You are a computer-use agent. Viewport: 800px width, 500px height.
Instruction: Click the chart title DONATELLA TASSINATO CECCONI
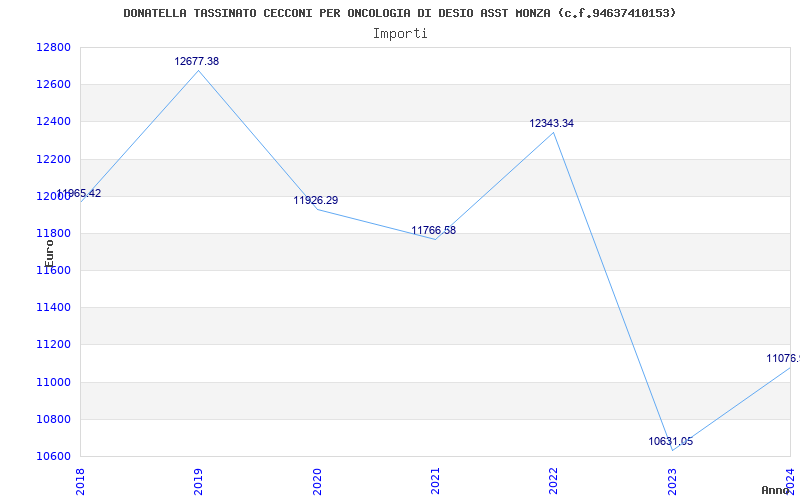(x=400, y=13)
